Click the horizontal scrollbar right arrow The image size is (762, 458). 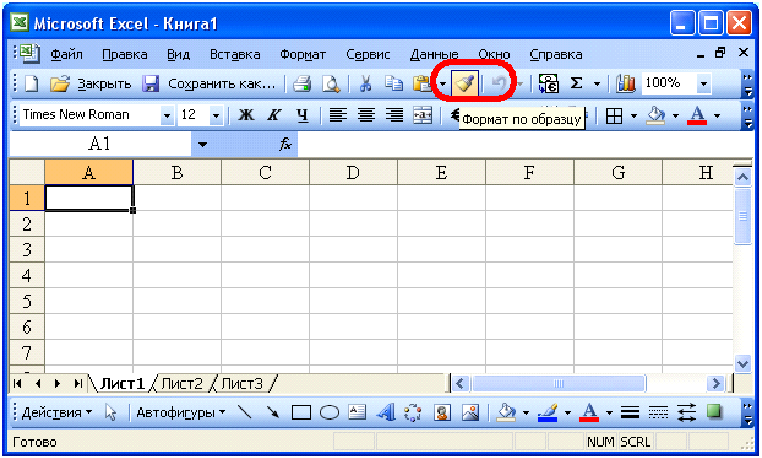pos(715,384)
